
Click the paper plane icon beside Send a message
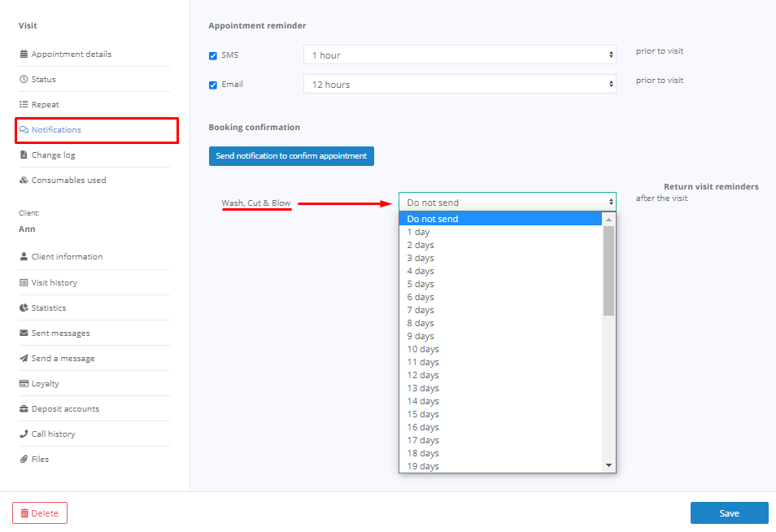(24, 359)
